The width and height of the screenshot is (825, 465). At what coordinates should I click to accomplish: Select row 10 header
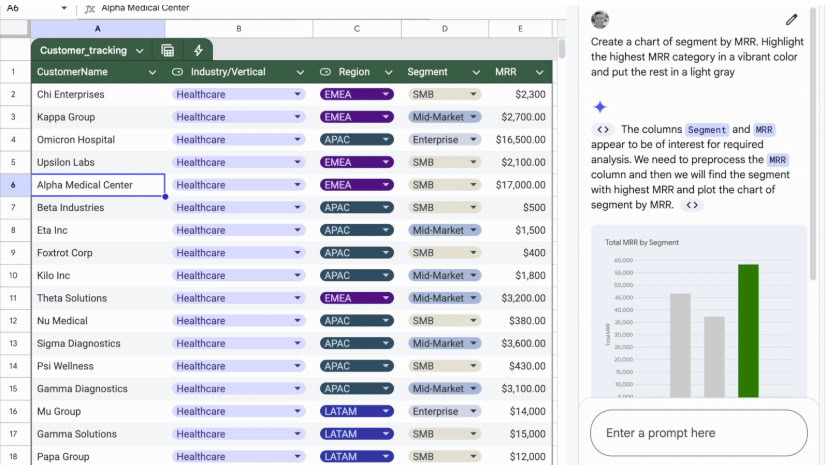13,275
